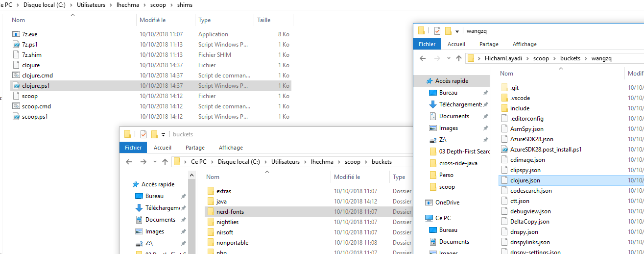
Task: Select the java folder icon in buckets
Action: pos(211,202)
